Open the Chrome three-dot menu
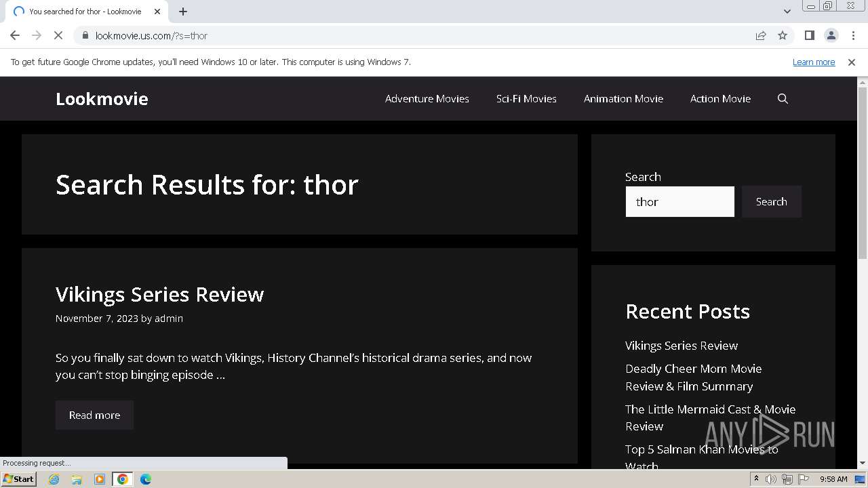Screen dimensions: 868x488 coord(853,35)
